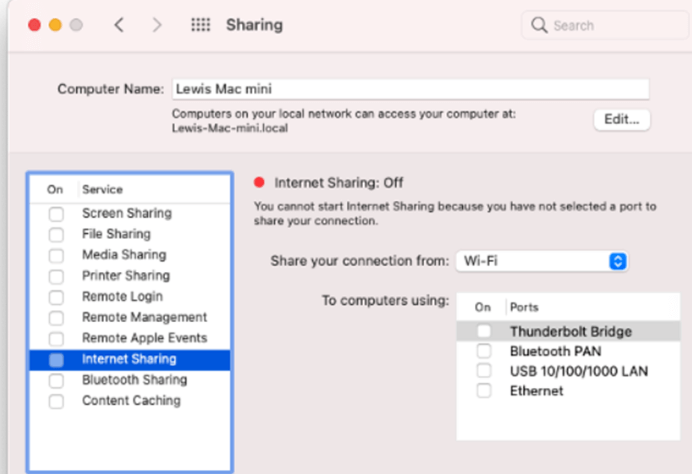Select File Sharing service row
The image size is (692, 474).
[x=130, y=234]
